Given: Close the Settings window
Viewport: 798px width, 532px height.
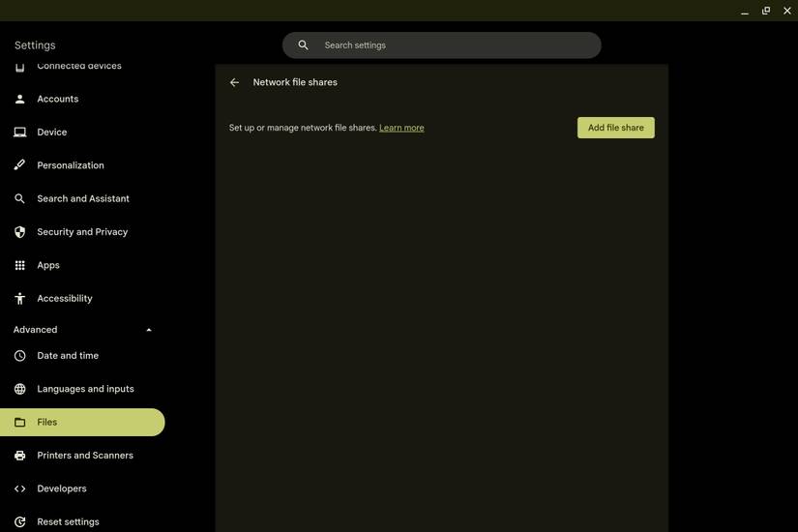Looking at the screenshot, I should tap(786, 11).
